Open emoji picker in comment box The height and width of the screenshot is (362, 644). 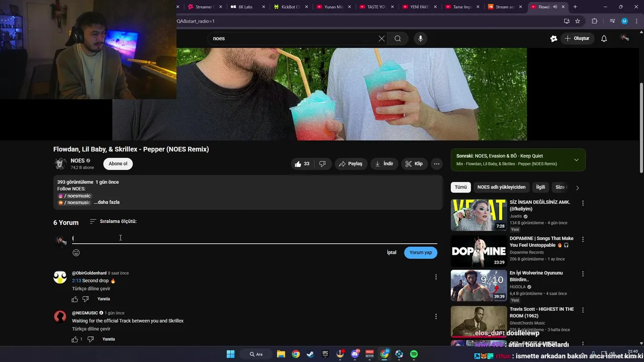coord(76,253)
